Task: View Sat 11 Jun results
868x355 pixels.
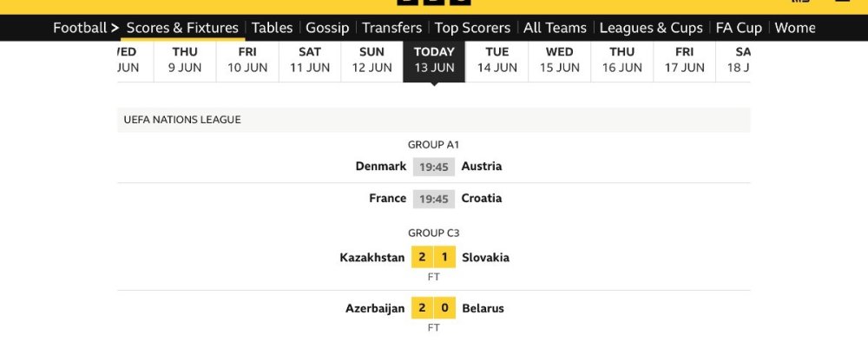Action: (310, 60)
